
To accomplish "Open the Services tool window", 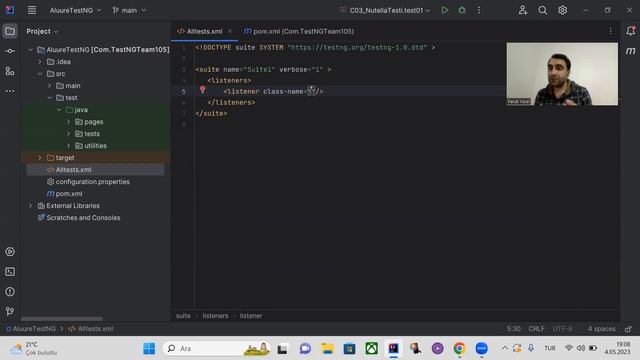I will pos(10,252).
